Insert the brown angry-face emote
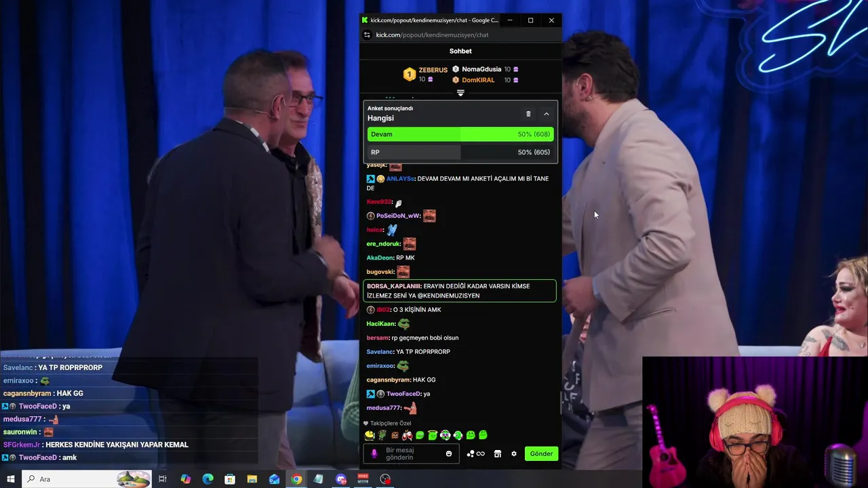This screenshot has height=488, width=868. click(395, 435)
